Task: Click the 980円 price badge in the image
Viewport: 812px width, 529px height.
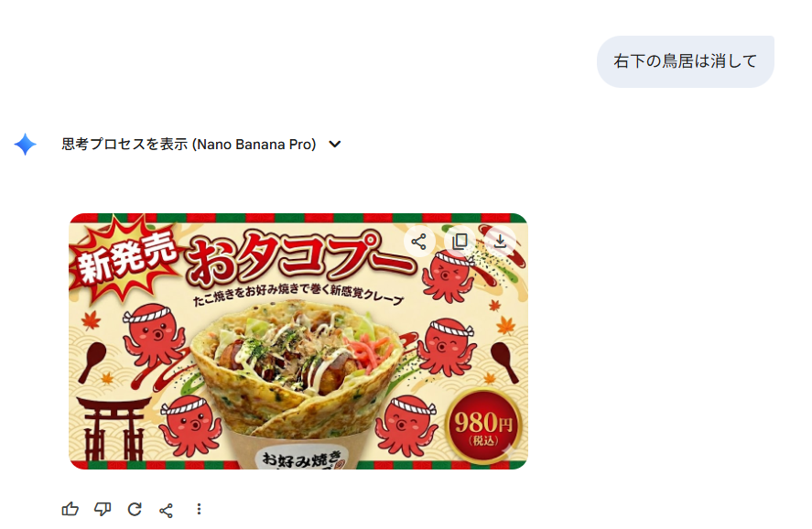Action: (483, 426)
